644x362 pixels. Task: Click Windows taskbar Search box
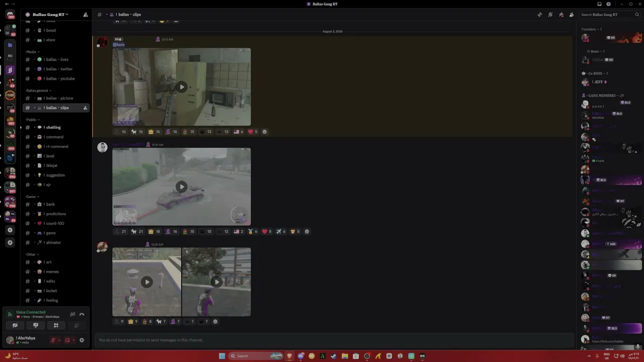click(x=257, y=356)
